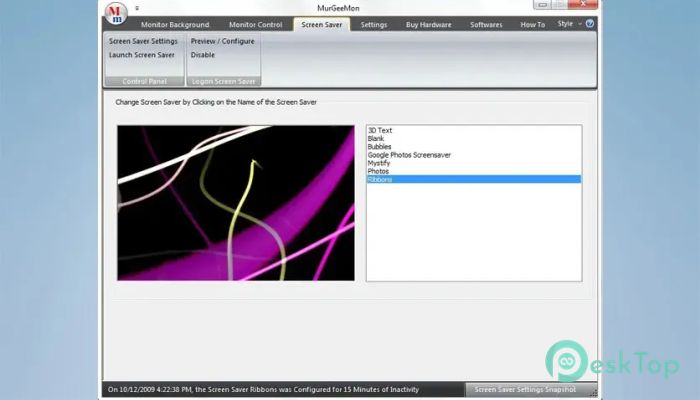Select the highlighted Ribbons entry
The width and height of the screenshot is (700, 400).
[x=474, y=179]
